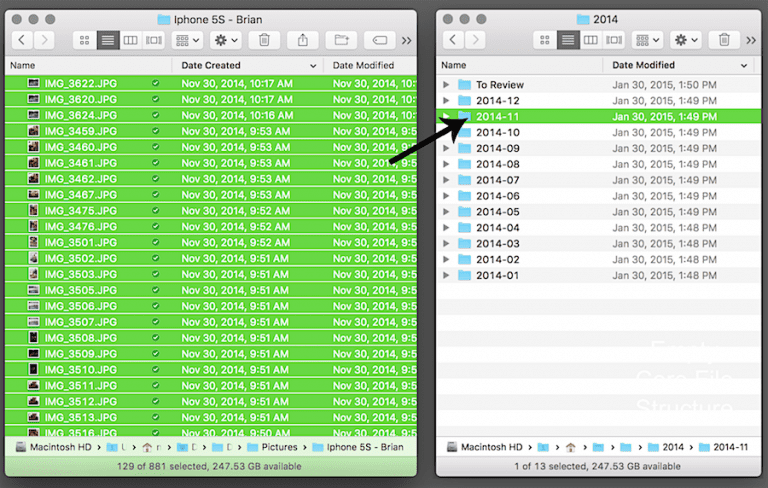Click thumbnail icon of IMG_3508.JPG
Image resolution: width=768 pixels, height=488 pixels.
33,337
